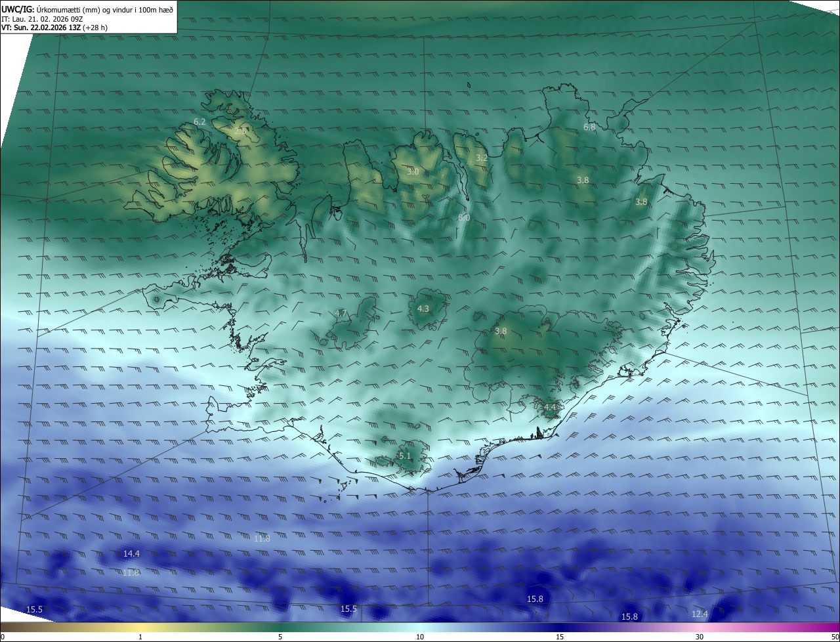
Task: Click the "15" tick on the color scale
Action: click(x=560, y=637)
